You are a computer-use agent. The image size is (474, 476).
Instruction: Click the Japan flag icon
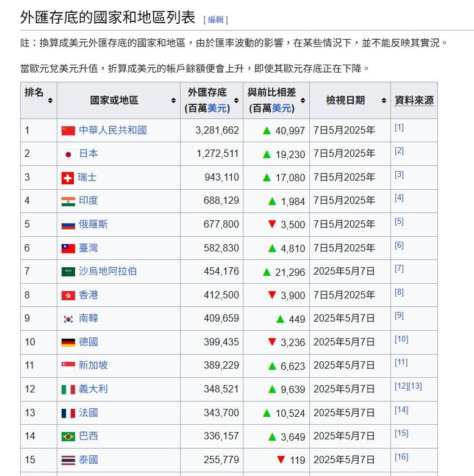pos(68,154)
